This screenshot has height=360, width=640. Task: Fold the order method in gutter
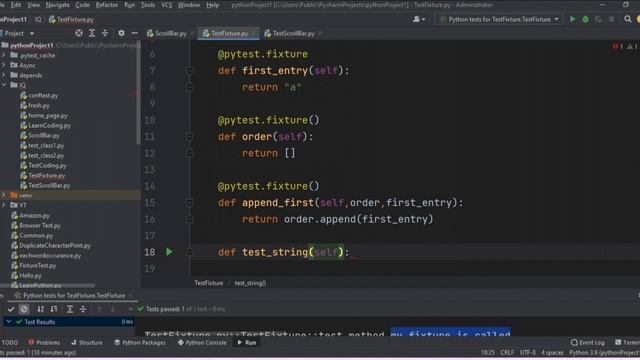pos(189,137)
